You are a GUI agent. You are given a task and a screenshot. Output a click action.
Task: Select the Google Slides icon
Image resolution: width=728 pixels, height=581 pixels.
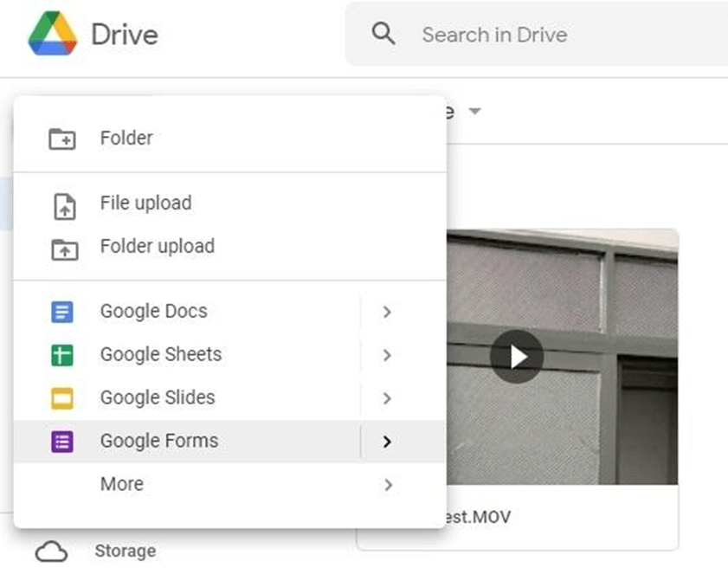click(x=62, y=397)
